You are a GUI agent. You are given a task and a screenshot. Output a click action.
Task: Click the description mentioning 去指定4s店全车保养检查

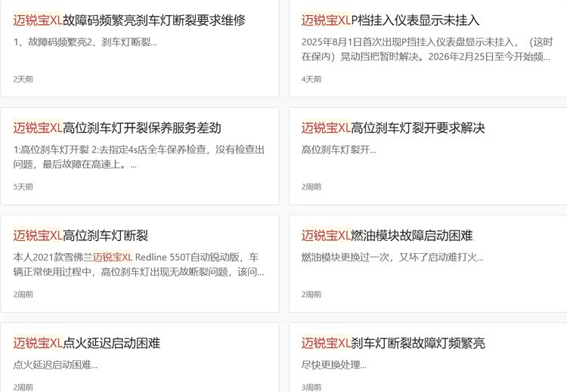[x=139, y=156]
